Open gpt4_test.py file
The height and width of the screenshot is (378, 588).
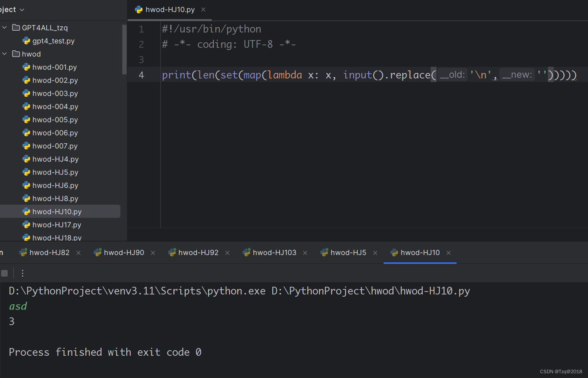[53, 41]
